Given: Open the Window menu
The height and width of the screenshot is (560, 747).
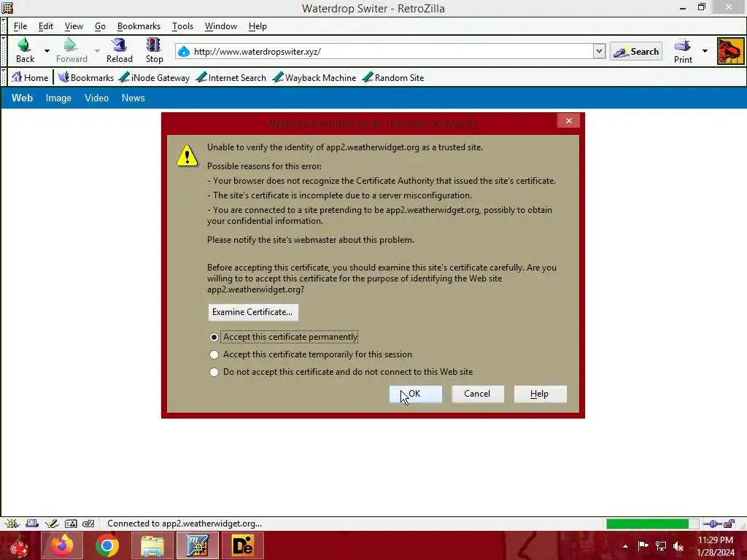Looking at the screenshot, I should pyautogui.click(x=220, y=26).
